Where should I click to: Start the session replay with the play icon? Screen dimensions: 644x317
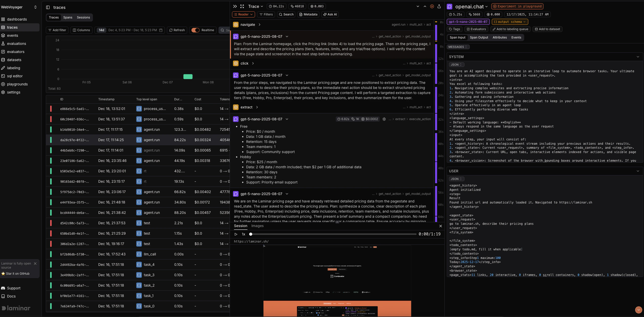[236, 234]
